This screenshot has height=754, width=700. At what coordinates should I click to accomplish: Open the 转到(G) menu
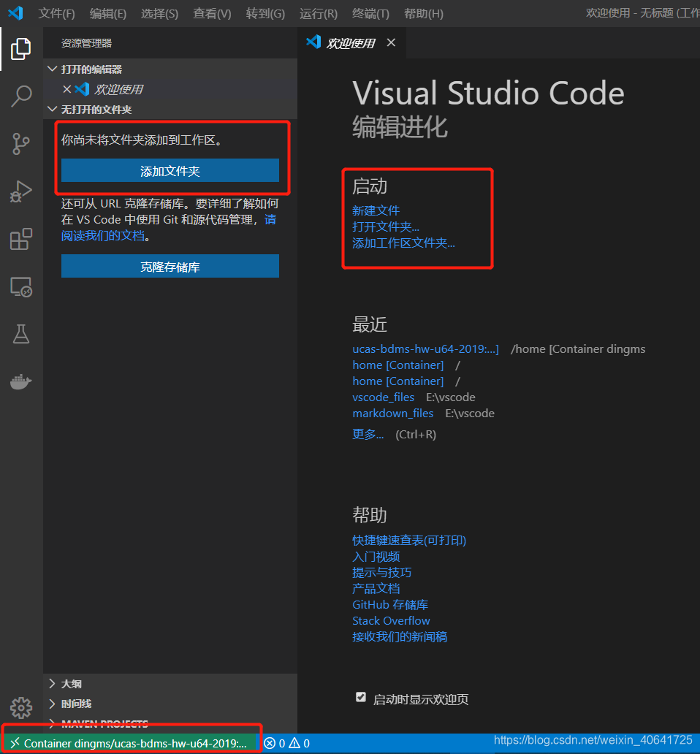click(x=265, y=13)
